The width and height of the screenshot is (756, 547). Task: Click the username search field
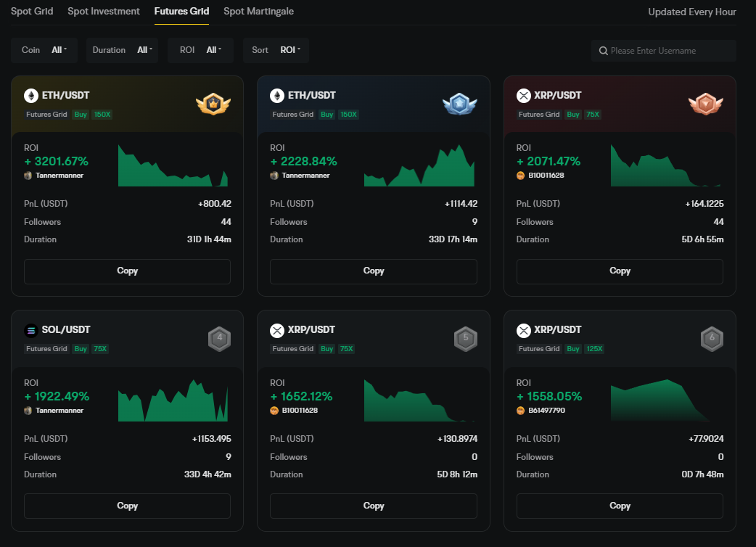669,51
